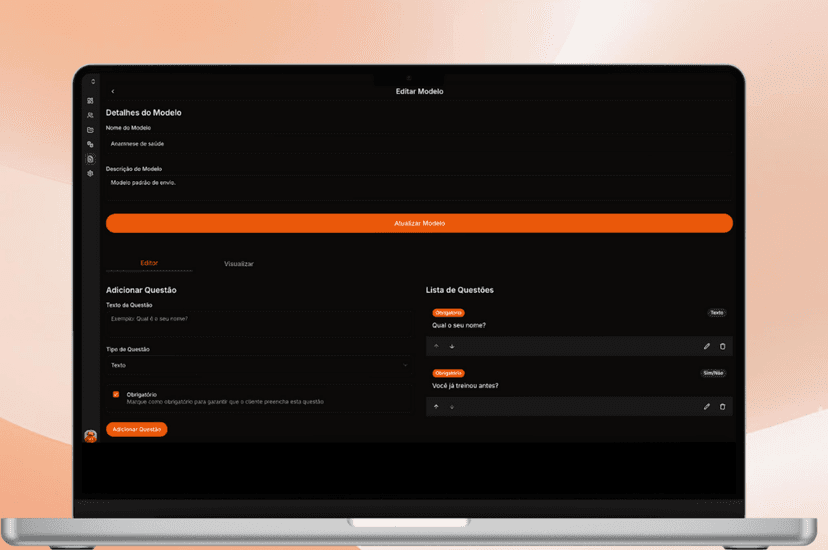Switch to the Visualizar tab
This screenshot has height=550, width=828.
(x=239, y=264)
